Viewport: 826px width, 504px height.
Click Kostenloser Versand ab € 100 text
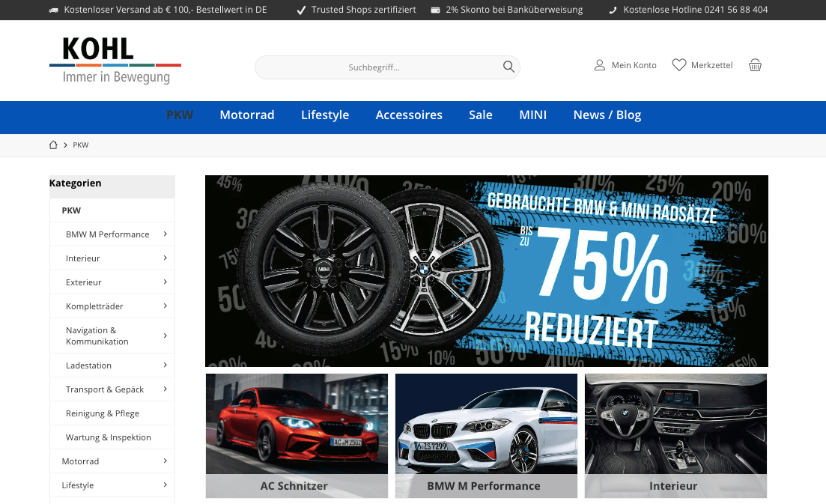click(x=165, y=10)
